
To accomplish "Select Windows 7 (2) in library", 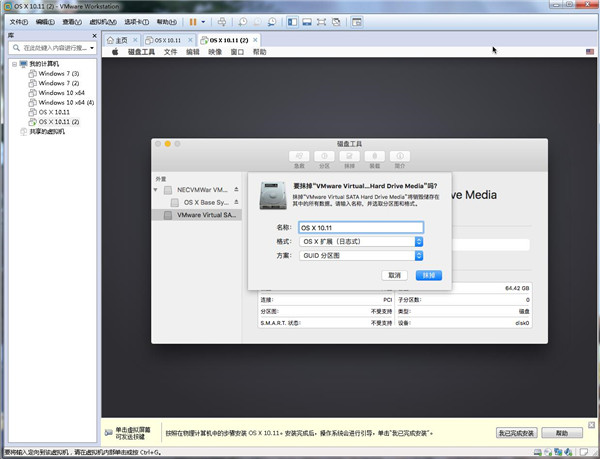I will 54,83.
